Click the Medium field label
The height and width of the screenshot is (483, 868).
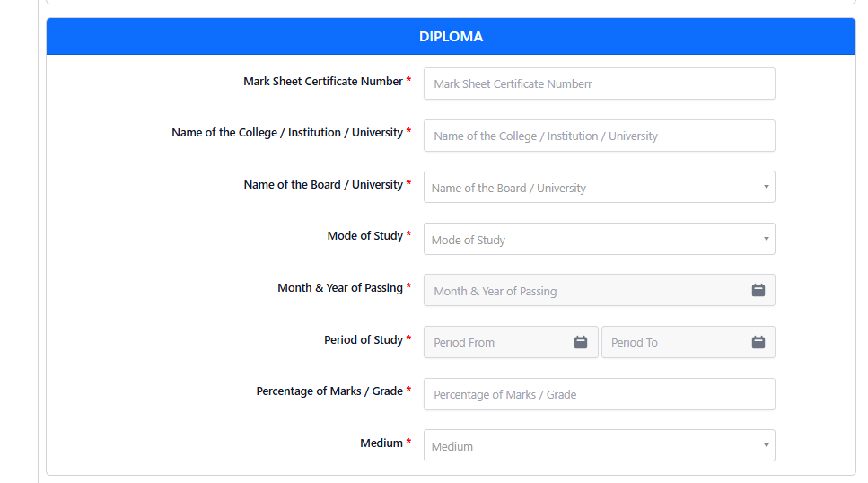click(x=381, y=443)
